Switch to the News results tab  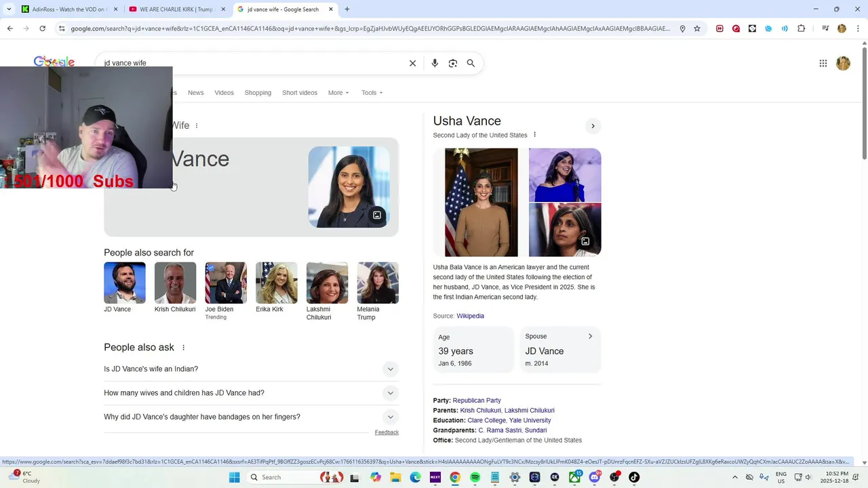pos(195,93)
